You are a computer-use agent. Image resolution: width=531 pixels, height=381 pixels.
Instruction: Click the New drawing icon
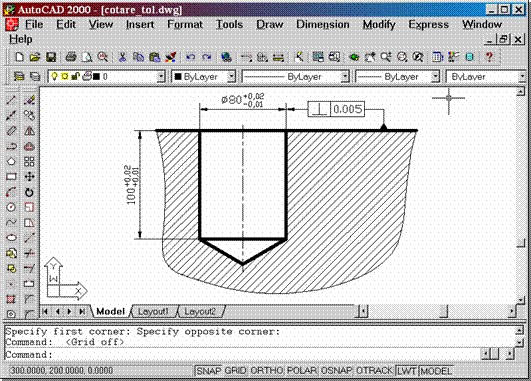click(19, 57)
